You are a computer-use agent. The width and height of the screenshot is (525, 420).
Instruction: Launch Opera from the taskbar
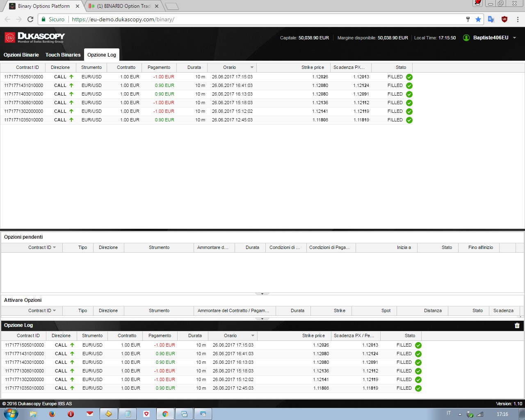tap(71, 414)
